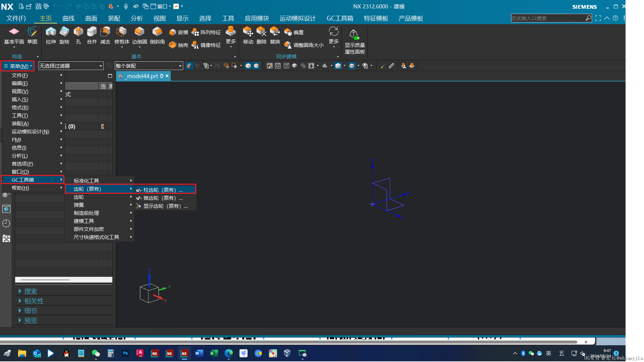
Task: Click the 合并 unite tool
Action: (92, 35)
